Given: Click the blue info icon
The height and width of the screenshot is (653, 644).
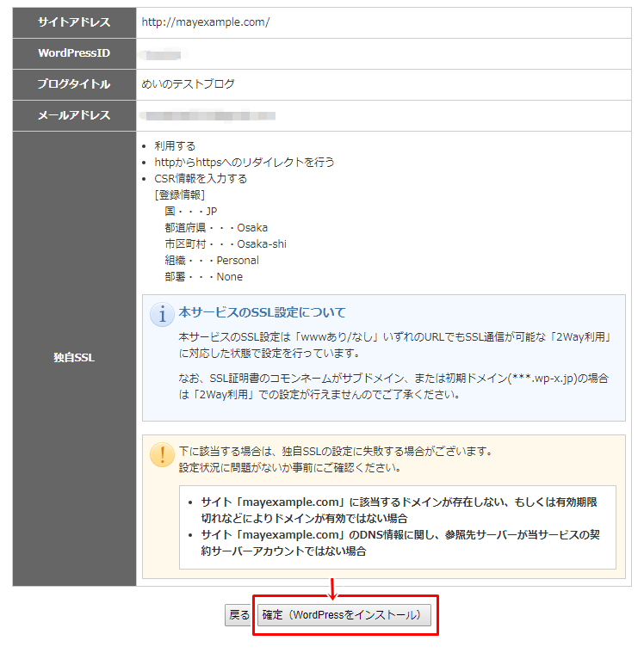Looking at the screenshot, I should click(x=162, y=314).
